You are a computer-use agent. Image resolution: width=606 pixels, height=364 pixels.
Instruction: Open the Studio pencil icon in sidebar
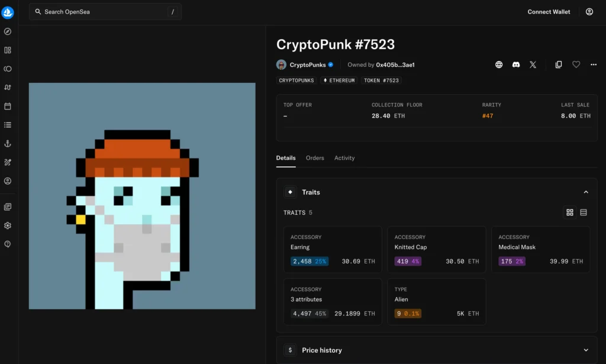[x=7, y=162]
